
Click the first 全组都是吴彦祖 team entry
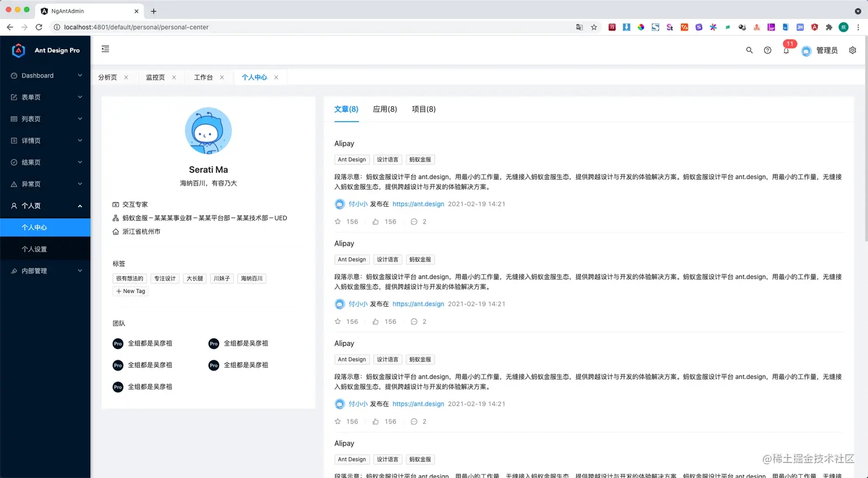[142, 344]
